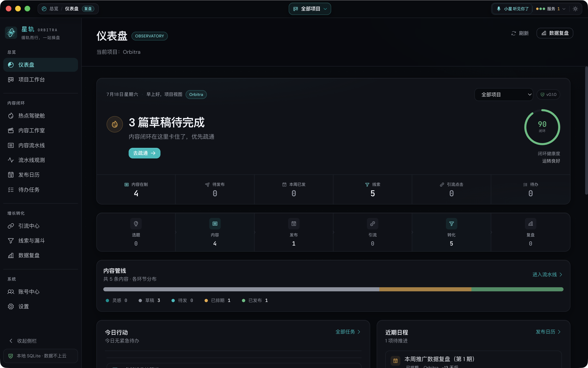The image size is (588, 368).
Task: Click the Orbitra project tag
Action: (x=196, y=94)
